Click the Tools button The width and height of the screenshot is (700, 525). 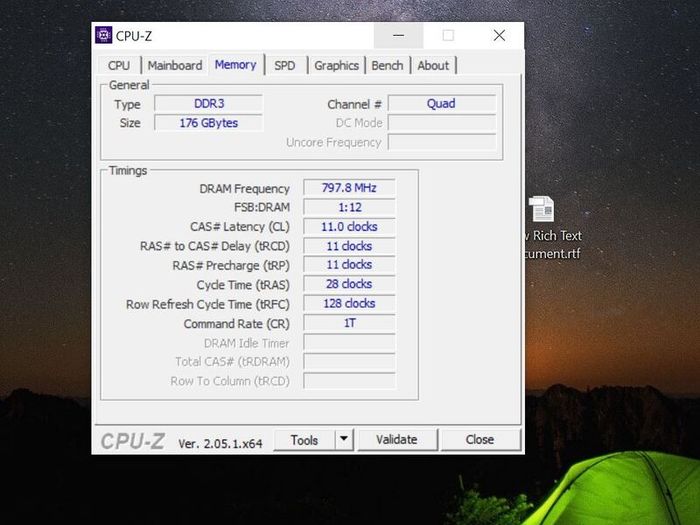click(x=304, y=440)
